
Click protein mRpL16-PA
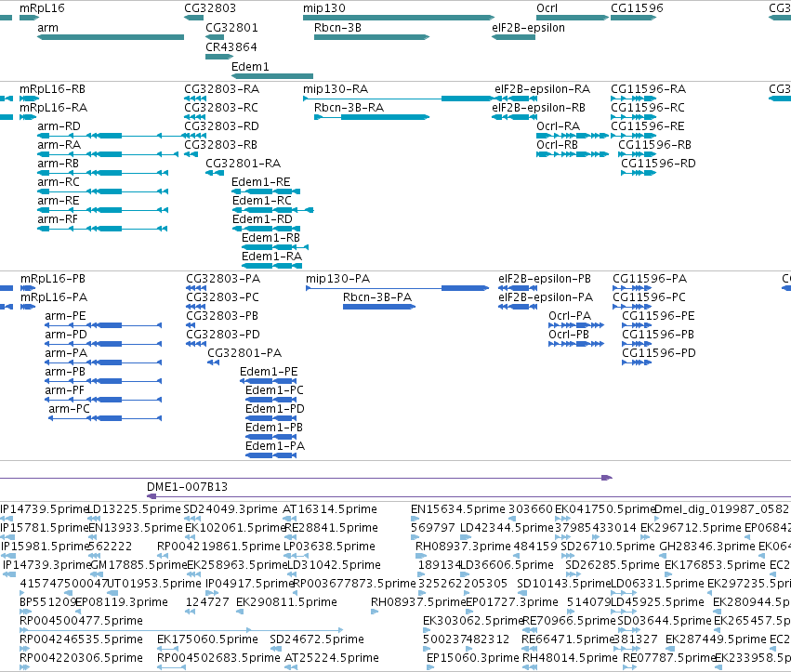[28, 307]
